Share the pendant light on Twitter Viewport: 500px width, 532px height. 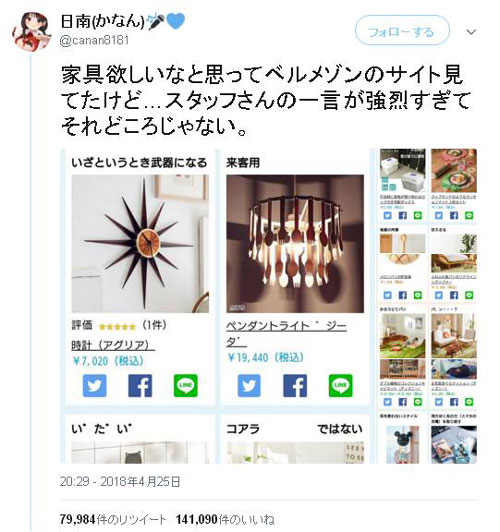[249, 385]
